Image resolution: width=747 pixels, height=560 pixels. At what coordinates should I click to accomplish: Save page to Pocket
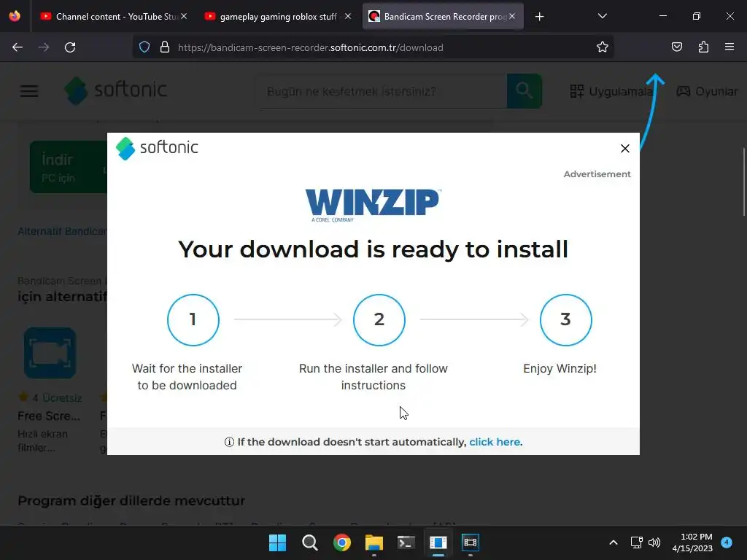point(676,47)
